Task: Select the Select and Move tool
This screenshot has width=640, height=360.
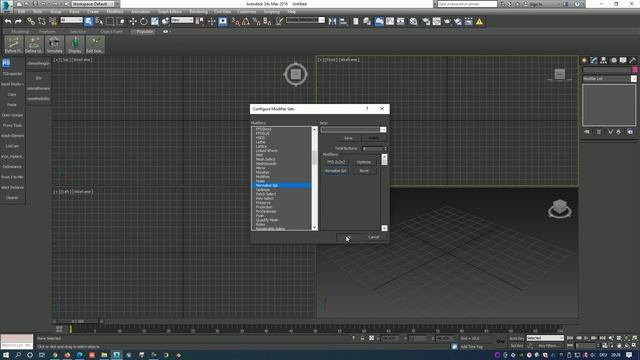Action: tap(133, 21)
